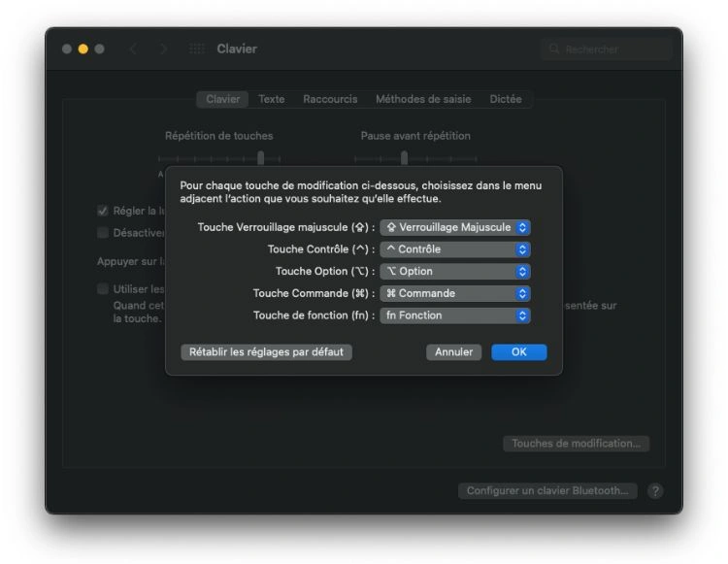This screenshot has height=564, width=728.
Task: Open the Option key dropdown
Action: click(x=455, y=271)
